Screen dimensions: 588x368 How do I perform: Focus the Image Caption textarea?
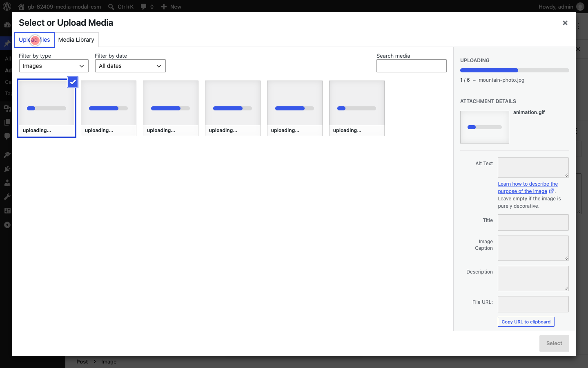point(533,248)
